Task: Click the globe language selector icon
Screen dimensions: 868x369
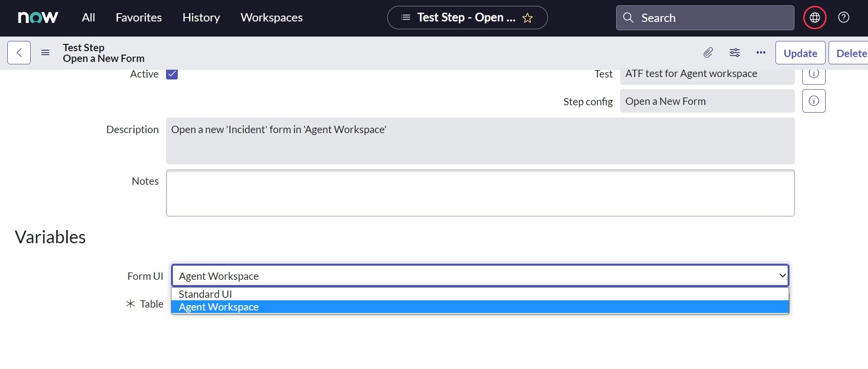Action: pyautogui.click(x=814, y=17)
